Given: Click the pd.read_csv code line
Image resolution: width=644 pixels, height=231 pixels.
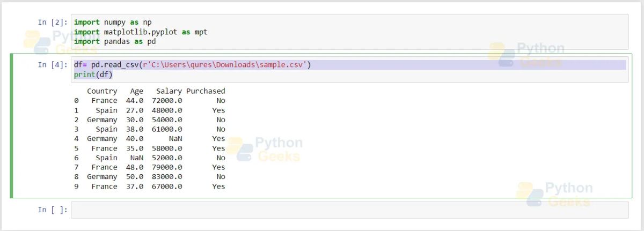Looking at the screenshot, I should coord(192,65).
